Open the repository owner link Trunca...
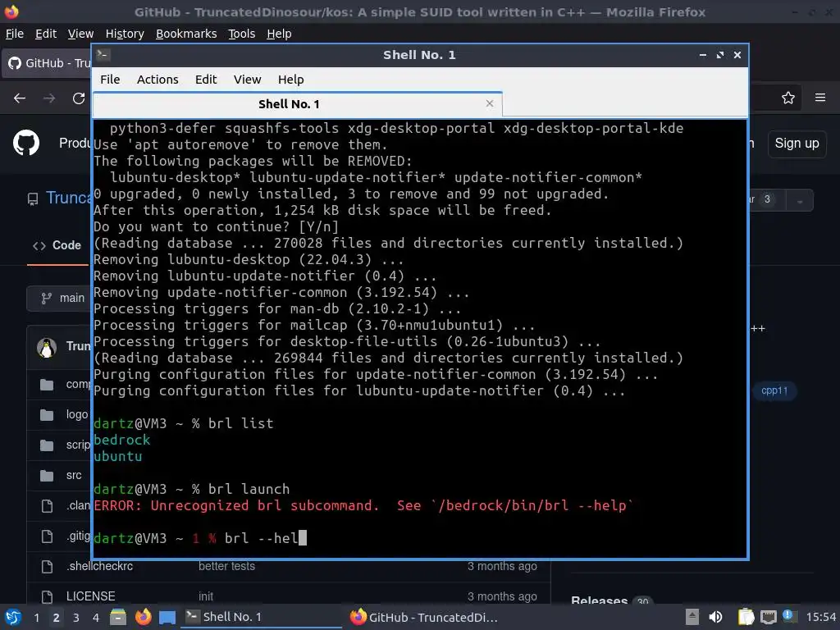 click(x=68, y=198)
